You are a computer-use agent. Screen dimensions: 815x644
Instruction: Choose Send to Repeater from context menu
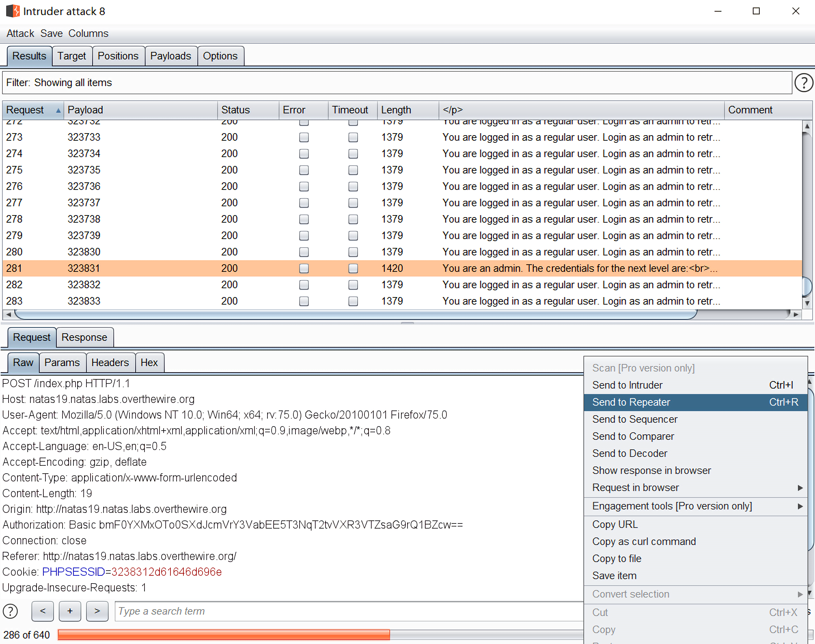(695, 402)
